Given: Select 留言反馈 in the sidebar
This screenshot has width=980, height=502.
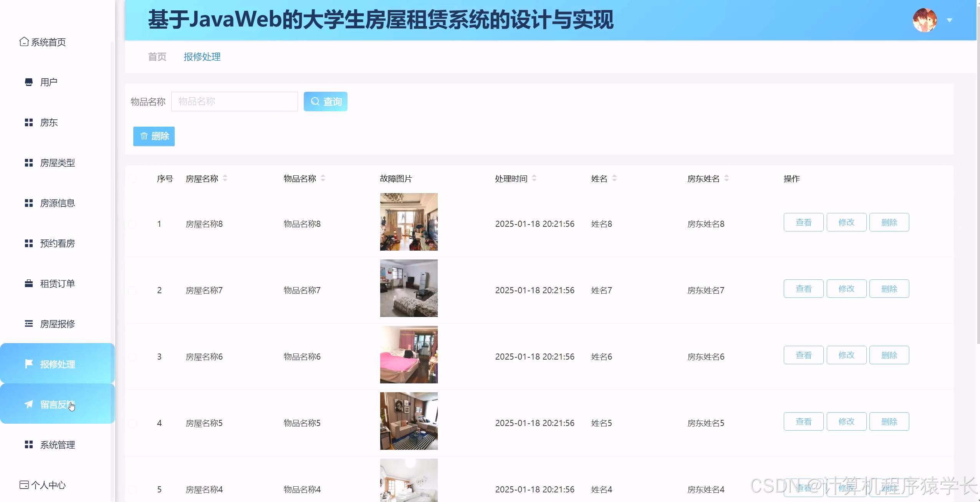Looking at the screenshot, I should click(57, 404).
